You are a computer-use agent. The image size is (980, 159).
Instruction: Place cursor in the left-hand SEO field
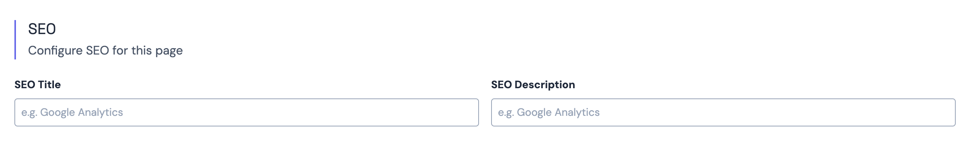pos(247,112)
